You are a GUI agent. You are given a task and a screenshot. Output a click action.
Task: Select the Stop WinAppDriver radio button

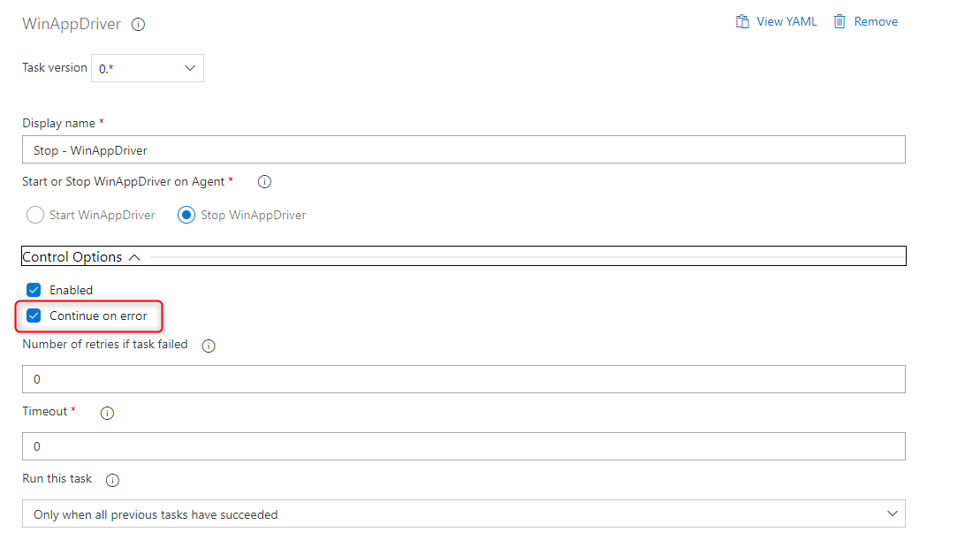coord(185,214)
